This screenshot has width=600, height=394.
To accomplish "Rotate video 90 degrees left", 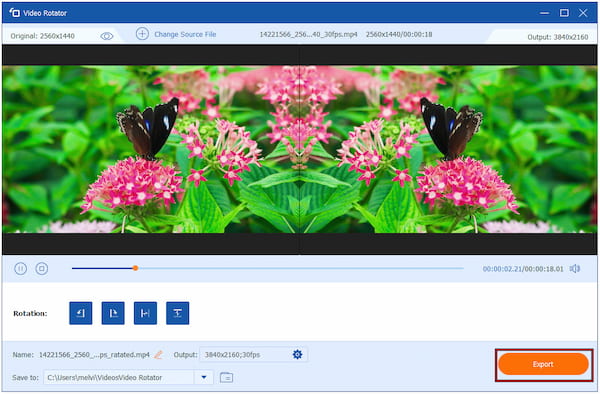I will (x=80, y=313).
